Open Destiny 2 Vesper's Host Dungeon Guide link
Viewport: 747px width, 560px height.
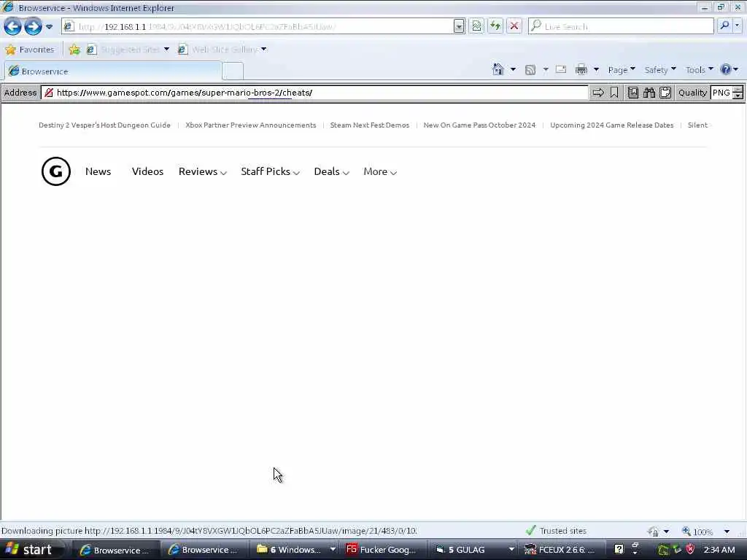tap(104, 125)
